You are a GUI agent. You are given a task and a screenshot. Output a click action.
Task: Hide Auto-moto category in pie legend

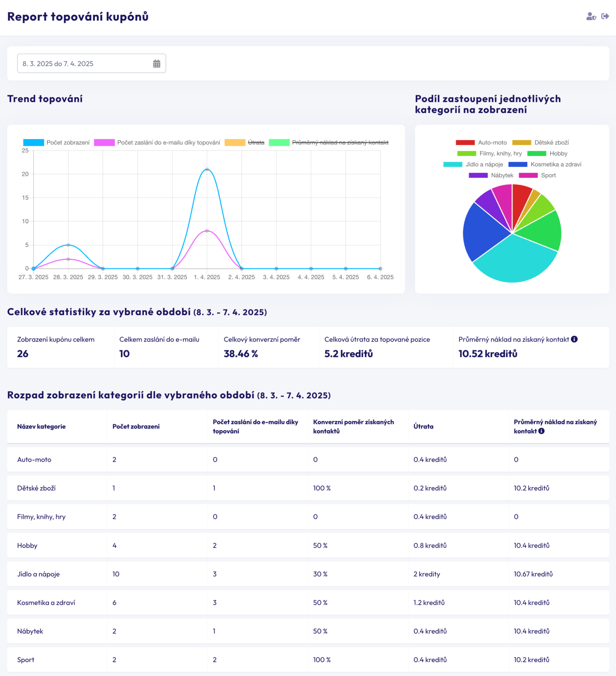tap(481, 143)
